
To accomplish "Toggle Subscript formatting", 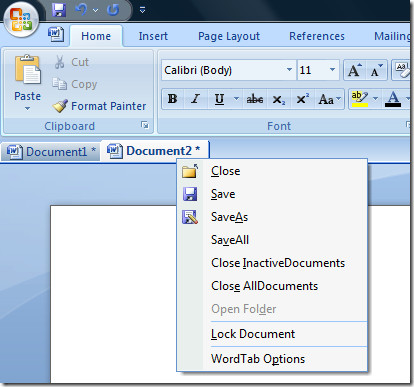I will click(279, 99).
